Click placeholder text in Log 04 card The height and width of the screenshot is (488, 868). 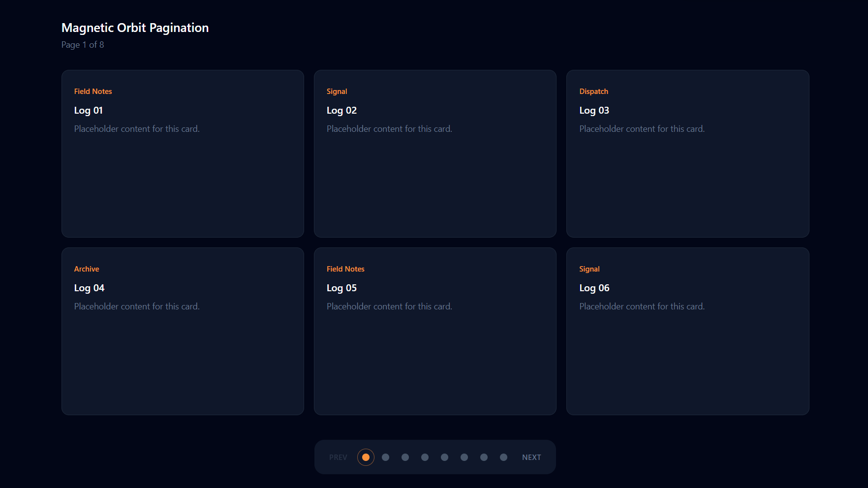point(137,306)
